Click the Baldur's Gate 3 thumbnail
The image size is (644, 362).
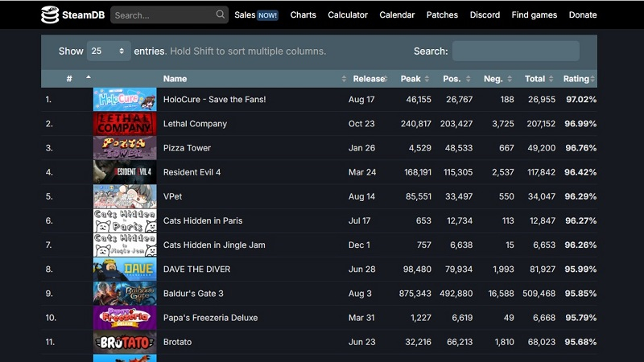click(x=125, y=294)
